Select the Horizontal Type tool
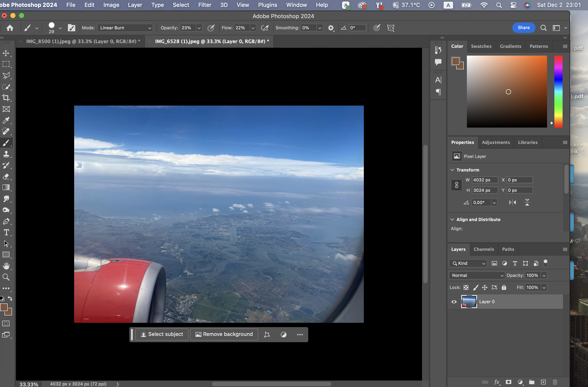 [6, 233]
